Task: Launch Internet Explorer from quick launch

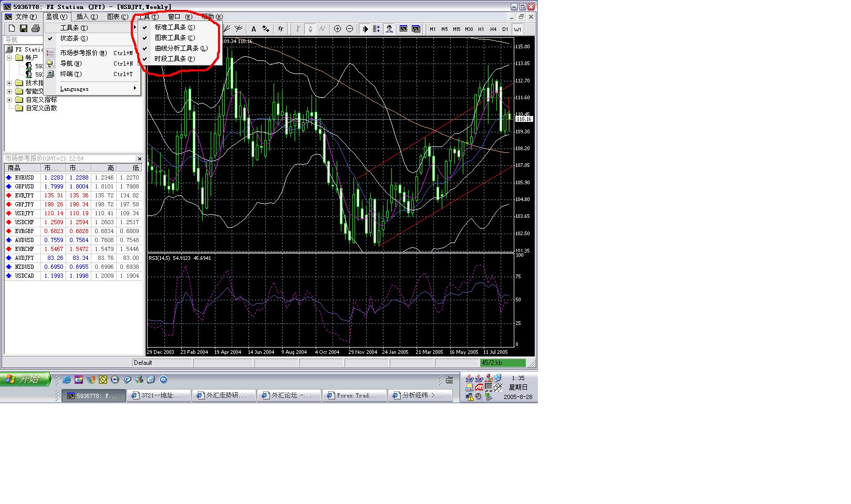Action: click(67, 380)
